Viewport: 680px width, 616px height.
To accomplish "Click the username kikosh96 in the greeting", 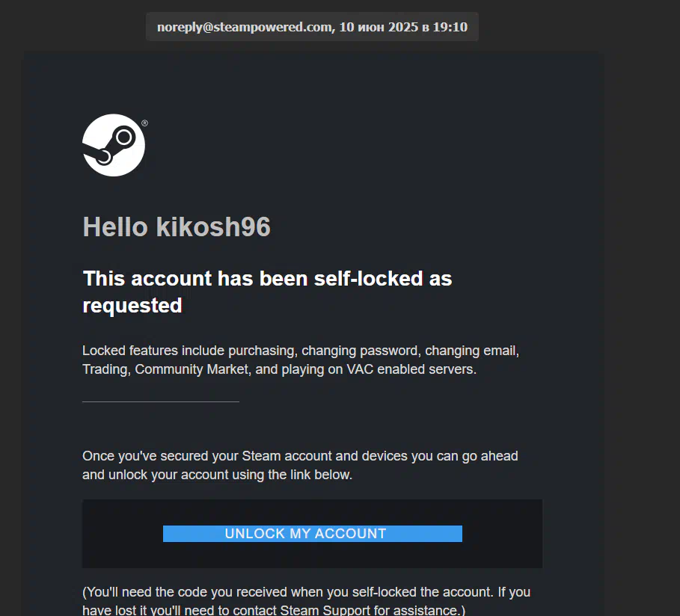I will pos(213,227).
